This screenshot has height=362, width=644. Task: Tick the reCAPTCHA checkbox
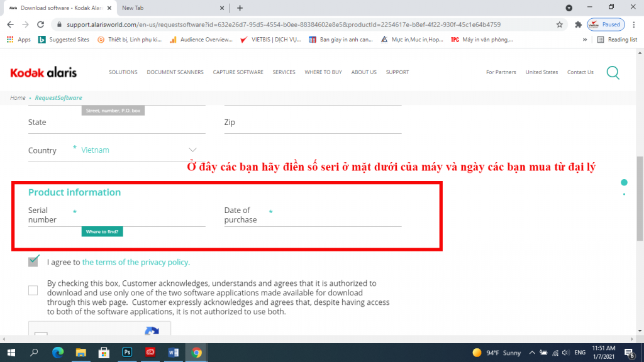42,336
